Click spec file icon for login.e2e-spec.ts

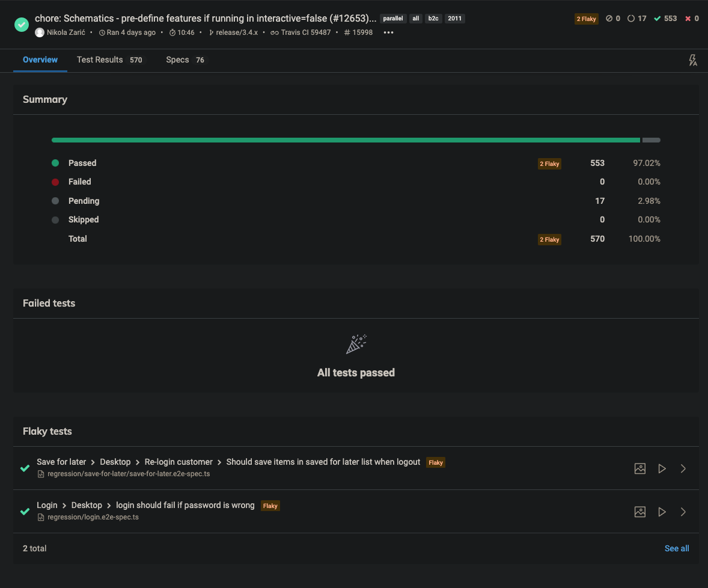(x=41, y=517)
